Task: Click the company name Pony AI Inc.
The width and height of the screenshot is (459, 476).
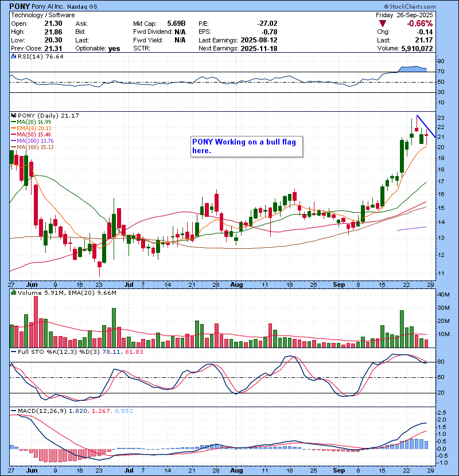Action: coord(48,6)
